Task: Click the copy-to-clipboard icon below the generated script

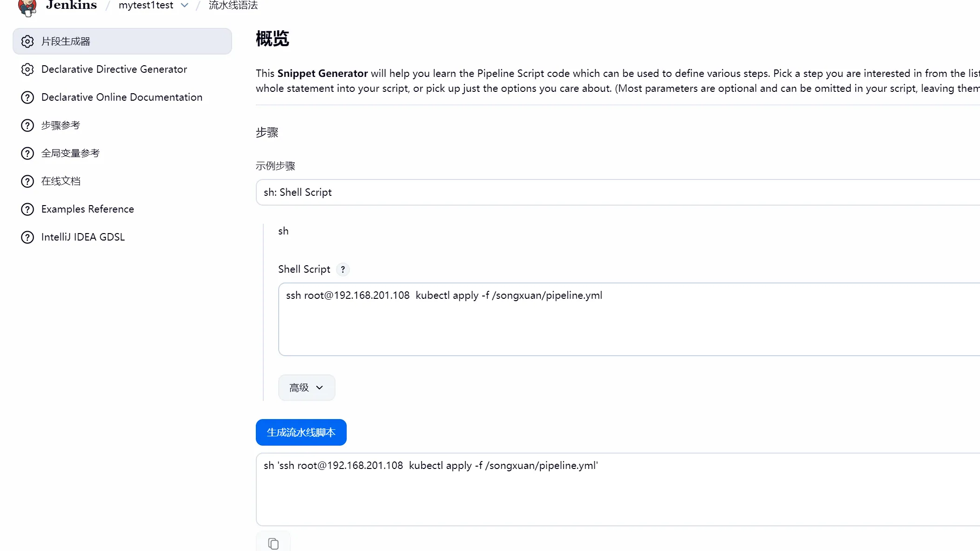Action: pos(273,543)
